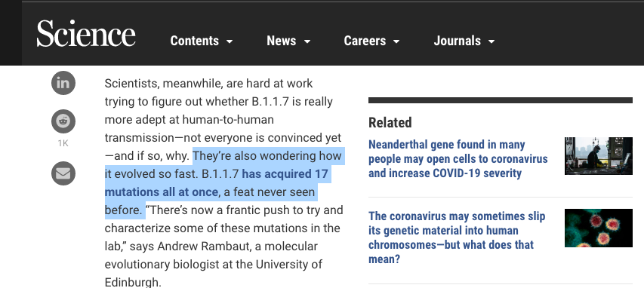The width and height of the screenshot is (644, 288).
Task: Email article using envelope icon
Action: tap(63, 173)
